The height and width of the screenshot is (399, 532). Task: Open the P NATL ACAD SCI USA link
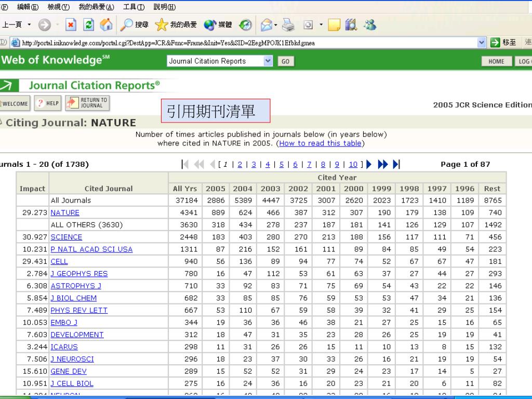pyautogui.click(x=91, y=249)
